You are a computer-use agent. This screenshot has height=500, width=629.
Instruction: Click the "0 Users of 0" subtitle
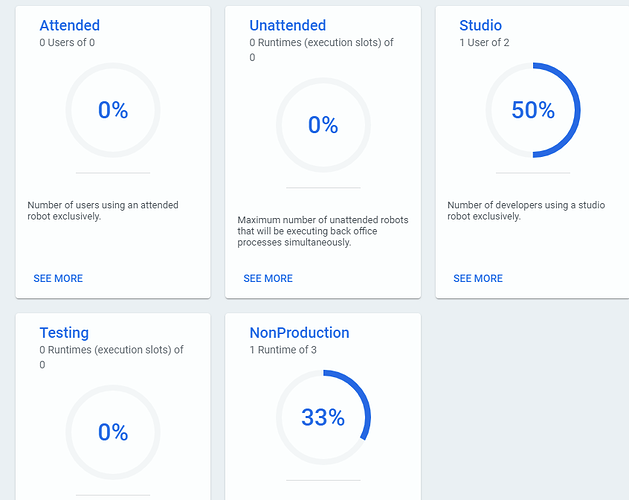(67, 42)
